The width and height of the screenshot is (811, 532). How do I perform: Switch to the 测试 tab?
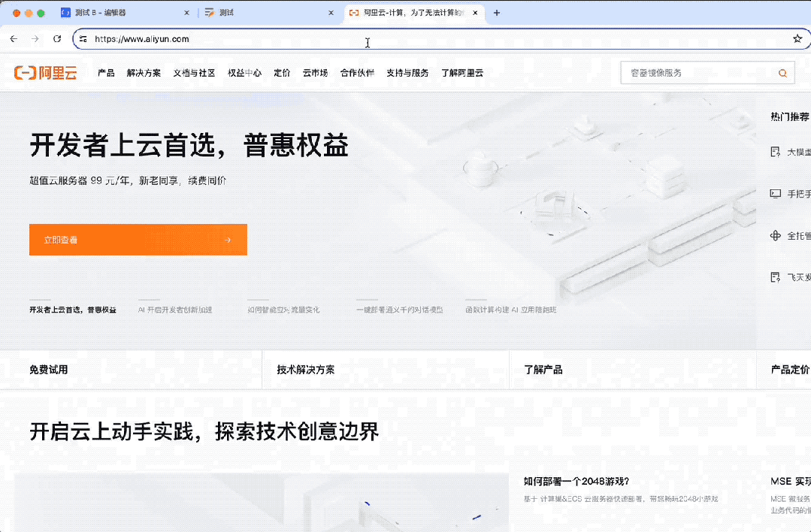click(x=269, y=13)
